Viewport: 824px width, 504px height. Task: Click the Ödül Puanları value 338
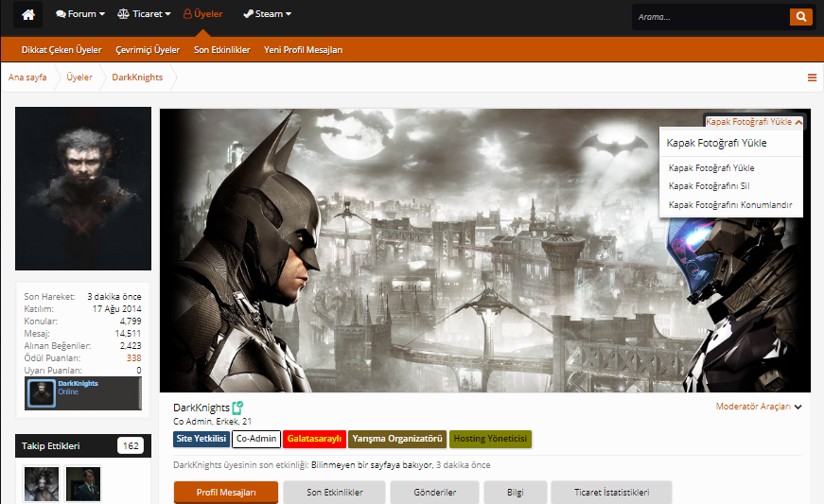[133, 358]
